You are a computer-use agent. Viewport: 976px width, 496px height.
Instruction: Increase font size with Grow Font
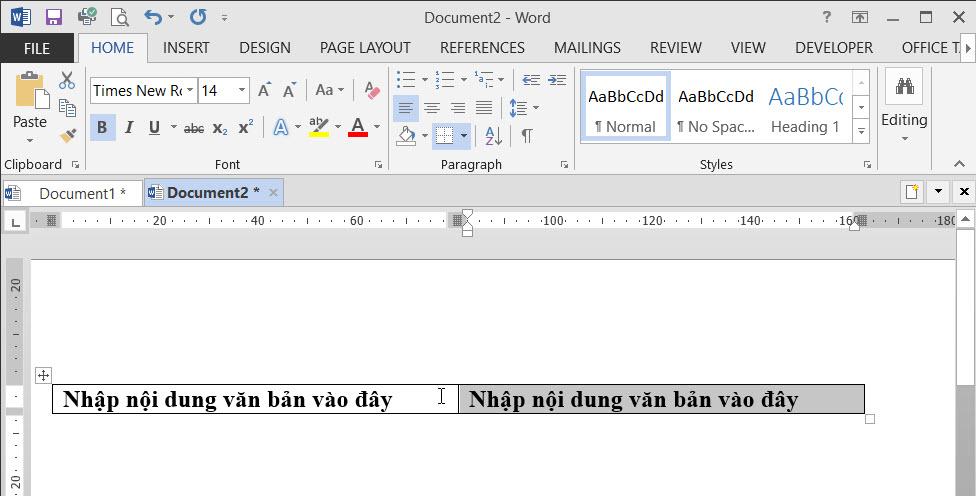265,90
